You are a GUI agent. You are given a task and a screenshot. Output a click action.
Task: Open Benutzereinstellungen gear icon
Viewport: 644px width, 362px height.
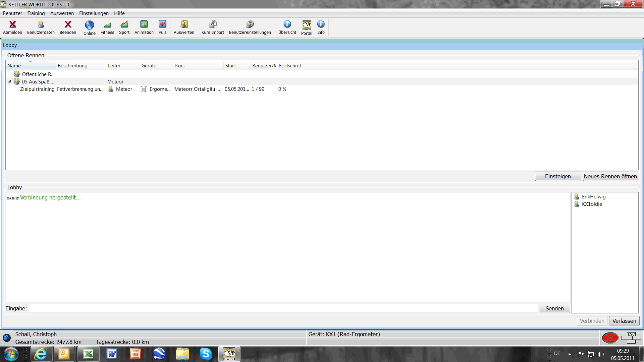[x=250, y=24]
